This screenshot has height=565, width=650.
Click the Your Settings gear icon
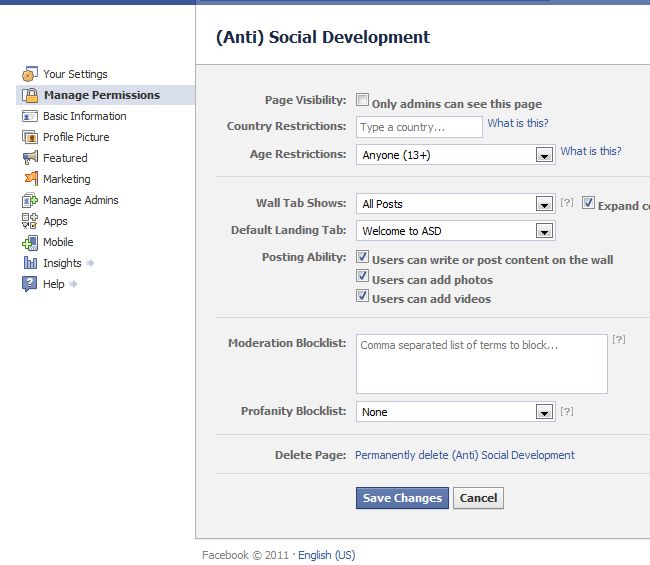[x=29, y=74]
